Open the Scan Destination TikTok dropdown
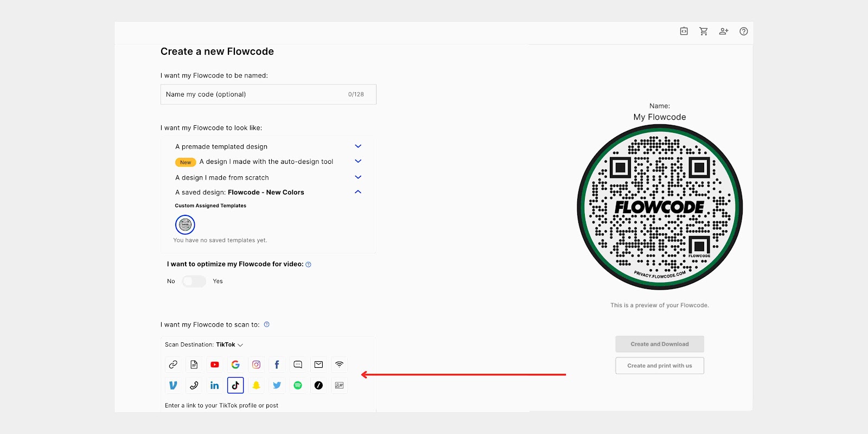The width and height of the screenshot is (868, 434). pos(204,344)
